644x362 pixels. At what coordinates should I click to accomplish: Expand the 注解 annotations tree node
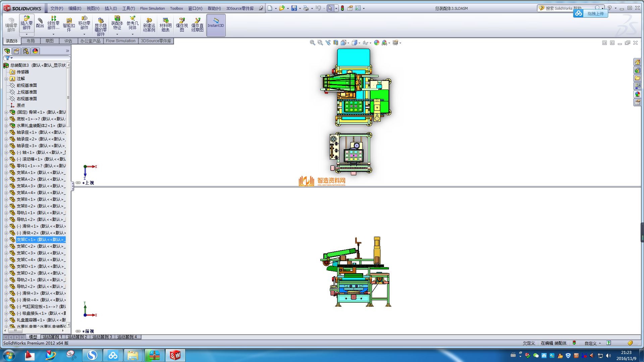click(x=6, y=79)
